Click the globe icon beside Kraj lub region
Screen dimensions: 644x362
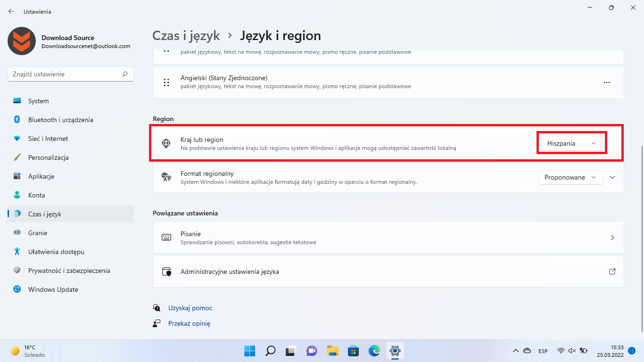click(x=166, y=143)
